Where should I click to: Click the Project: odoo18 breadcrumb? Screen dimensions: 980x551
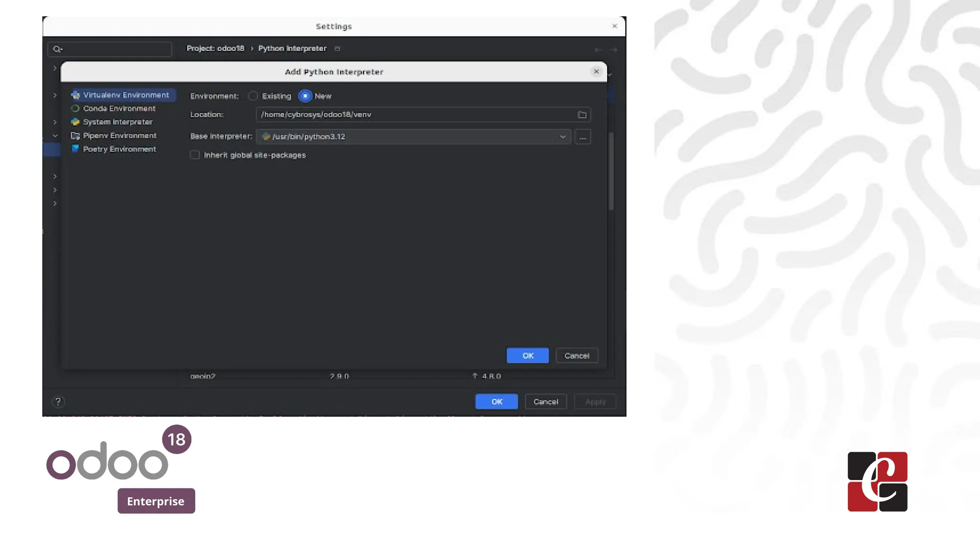tap(215, 49)
